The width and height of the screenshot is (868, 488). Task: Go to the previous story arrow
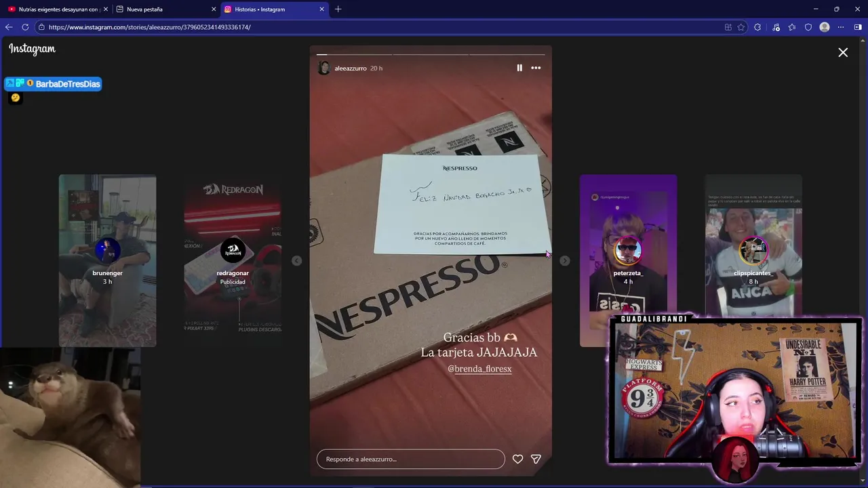coord(296,260)
